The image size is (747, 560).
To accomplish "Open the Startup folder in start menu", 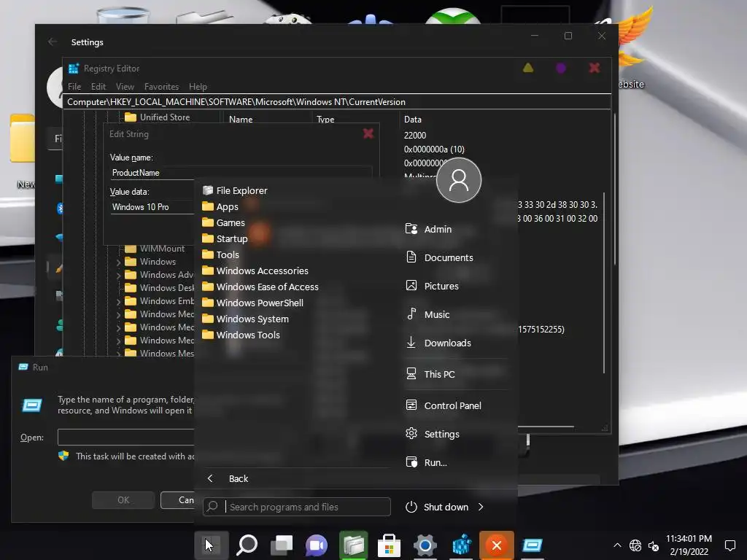I will point(225,238).
